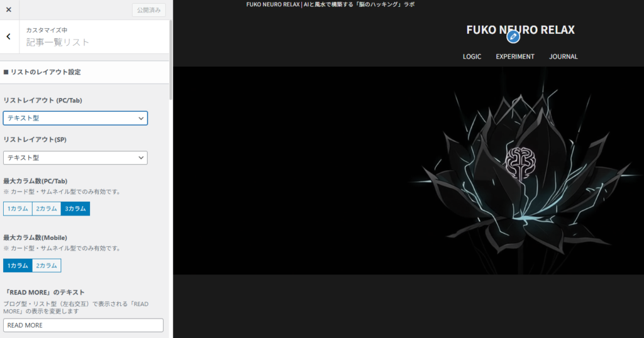Close the customizer with the X icon

pyautogui.click(x=9, y=9)
